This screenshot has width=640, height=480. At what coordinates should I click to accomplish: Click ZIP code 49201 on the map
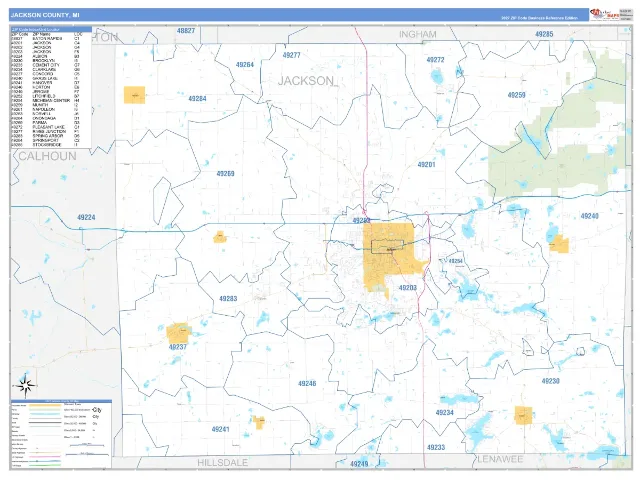(426, 164)
